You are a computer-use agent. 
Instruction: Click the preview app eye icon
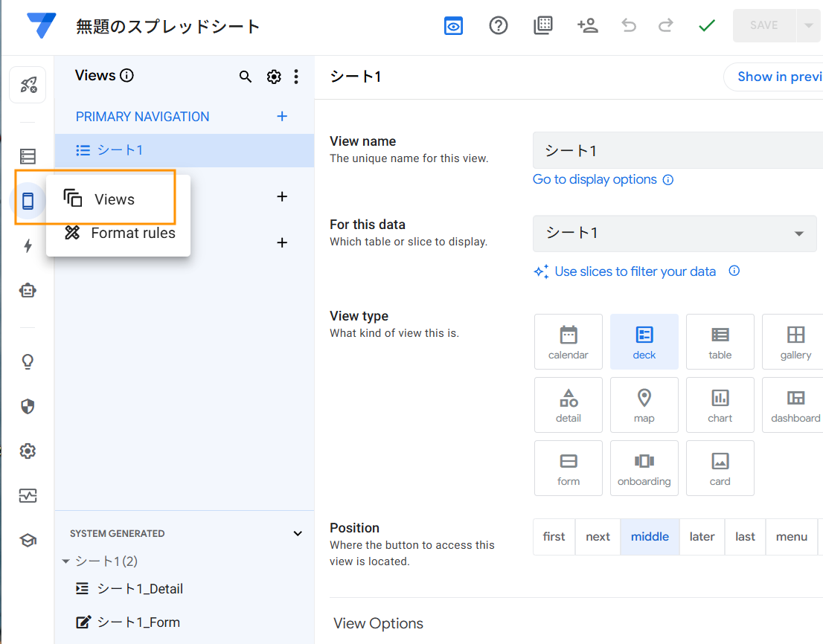click(x=453, y=25)
